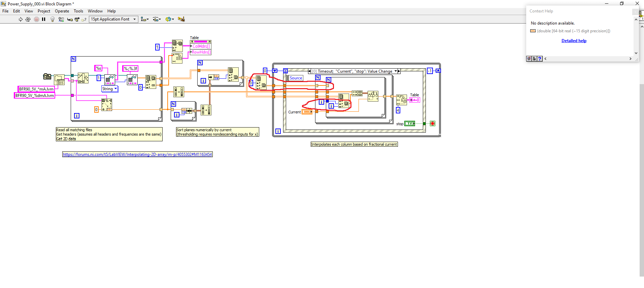Select the BFR90_5V_*mA.lvm string constant
Viewport: 644px width, 288px height.
tap(36, 89)
